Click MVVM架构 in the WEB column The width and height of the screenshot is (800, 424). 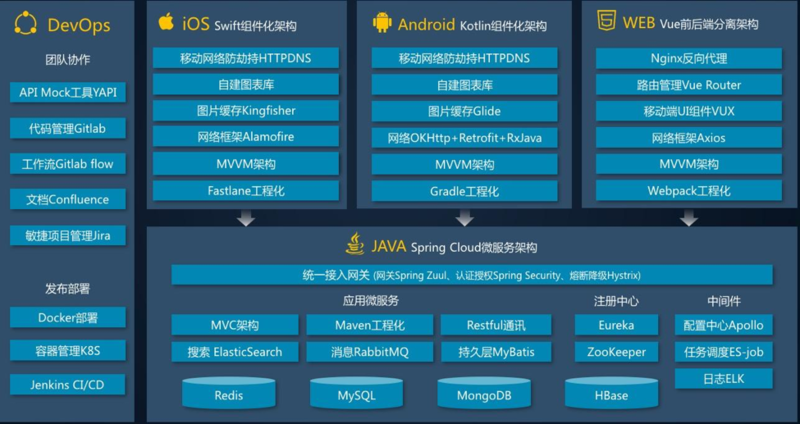(x=689, y=164)
